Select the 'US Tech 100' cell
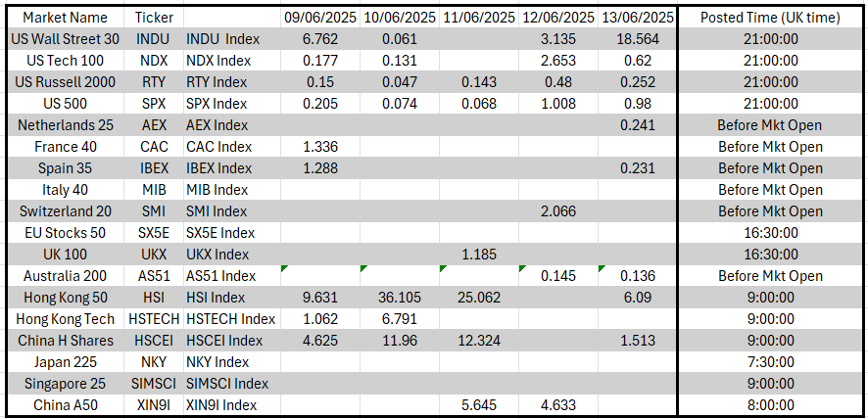868x419 pixels. point(65,61)
